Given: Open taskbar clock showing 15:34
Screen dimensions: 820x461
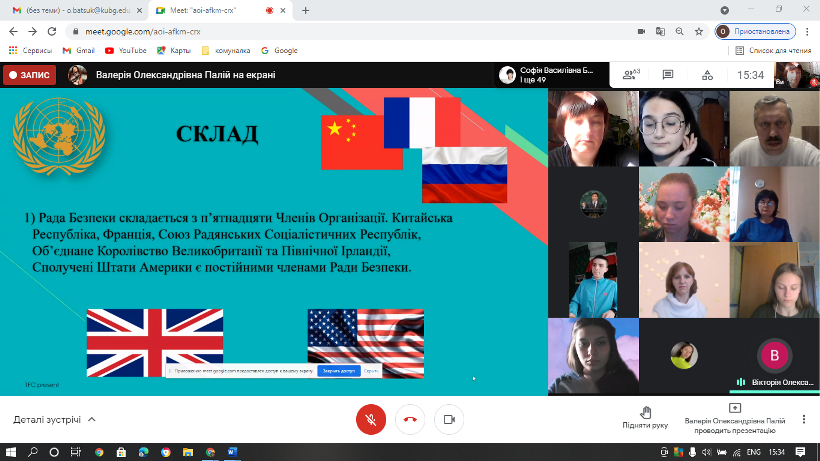Looking at the screenshot, I should pos(777,452).
